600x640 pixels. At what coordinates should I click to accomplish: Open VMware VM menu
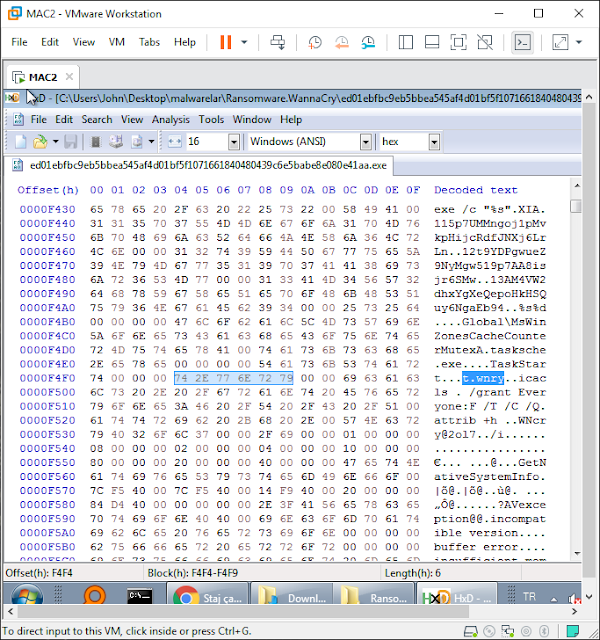pyautogui.click(x=116, y=42)
